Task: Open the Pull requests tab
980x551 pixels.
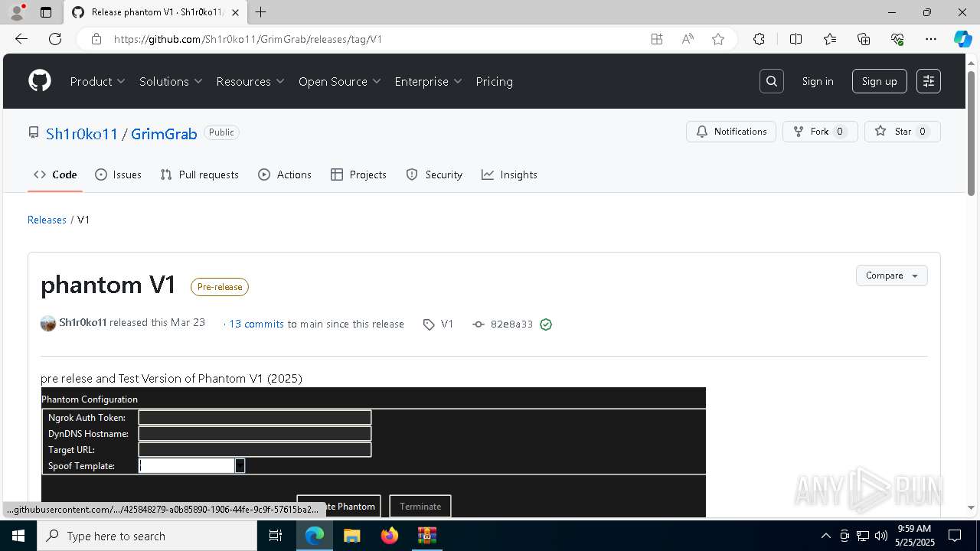Action: 200,174
